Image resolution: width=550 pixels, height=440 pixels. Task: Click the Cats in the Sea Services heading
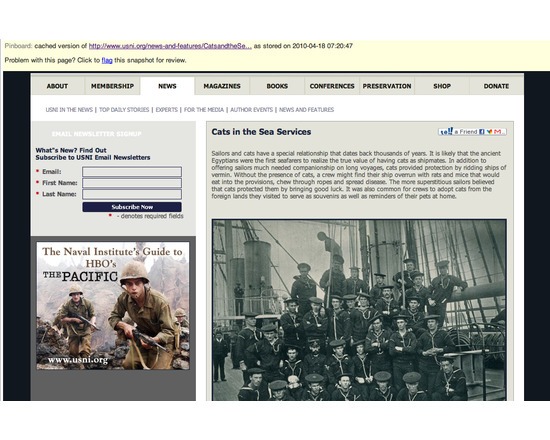(x=261, y=132)
